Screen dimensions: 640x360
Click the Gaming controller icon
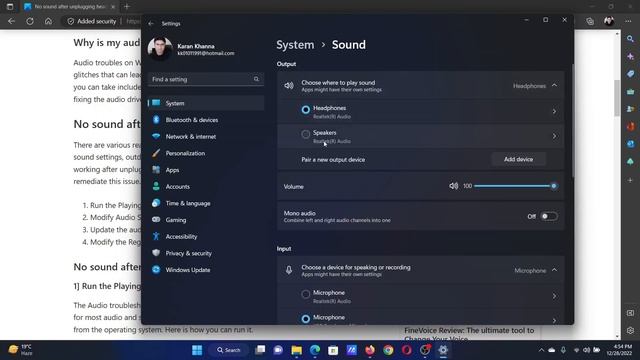tap(156, 220)
